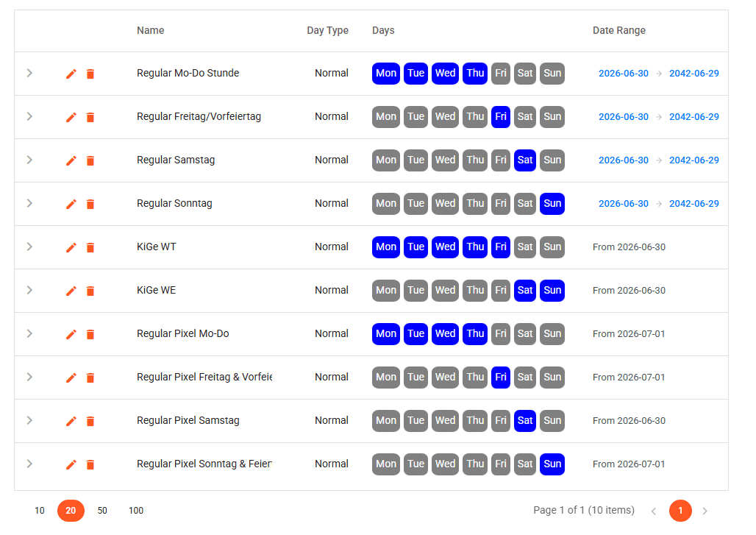
Task: Click 'From 2026-06-30' in KiGe WT row
Action: pyautogui.click(x=629, y=247)
